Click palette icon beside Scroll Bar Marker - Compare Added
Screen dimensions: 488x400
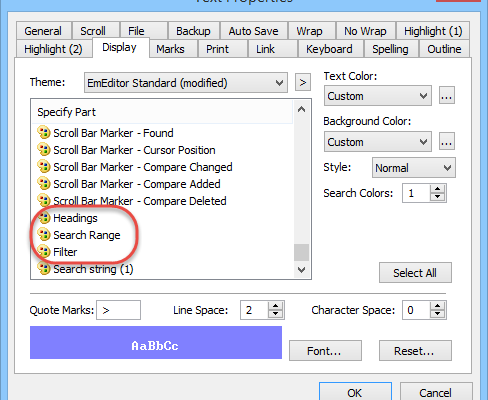pos(44,184)
